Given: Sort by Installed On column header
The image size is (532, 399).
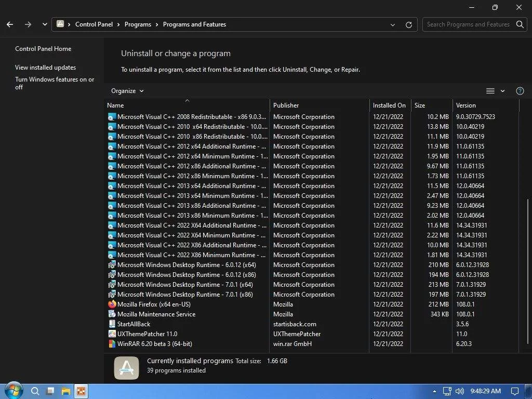Looking at the screenshot, I should (390, 105).
